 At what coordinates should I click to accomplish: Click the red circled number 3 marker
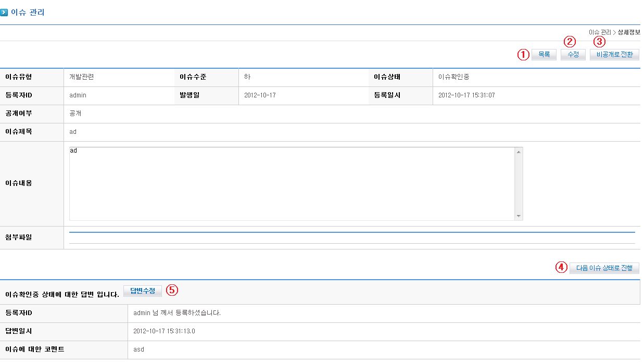pyautogui.click(x=600, y=42)
